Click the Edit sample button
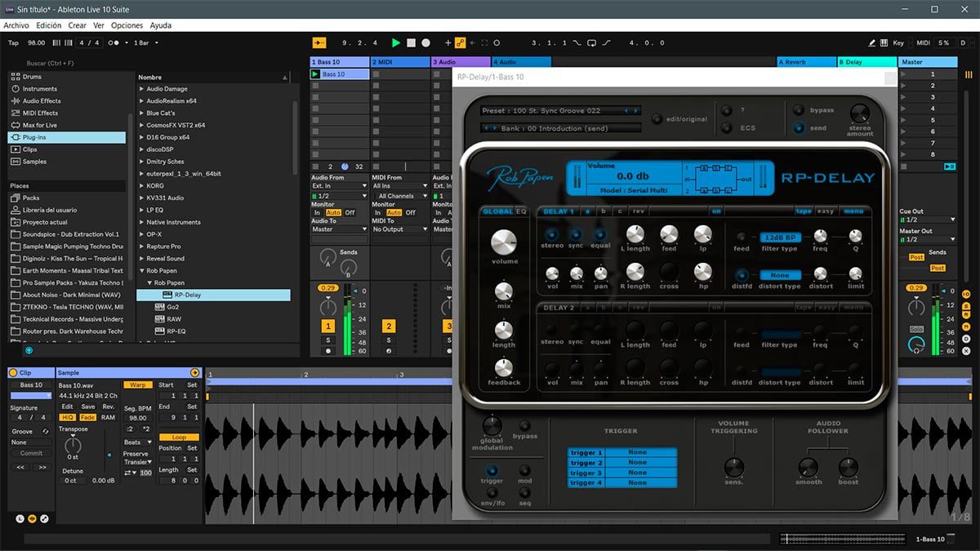 pyautogui.click(x=68, y=407)
